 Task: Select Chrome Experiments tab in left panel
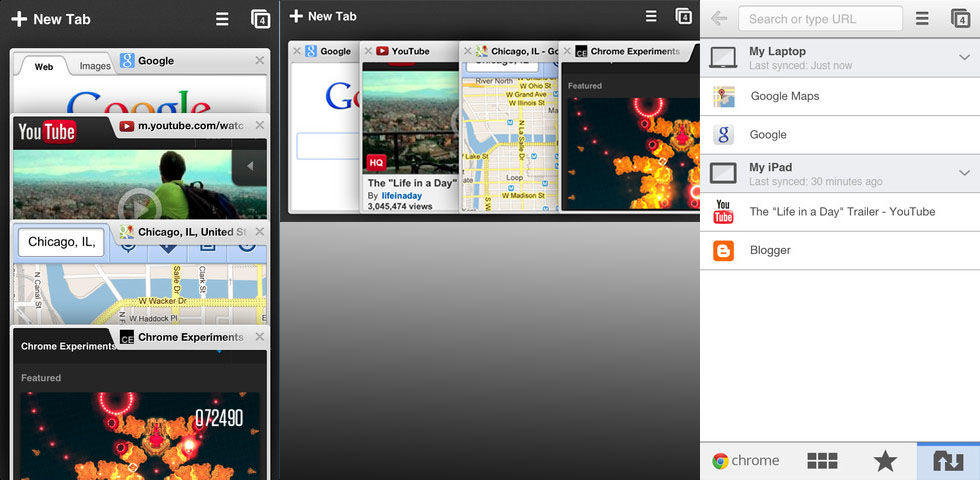coord(191,337)
